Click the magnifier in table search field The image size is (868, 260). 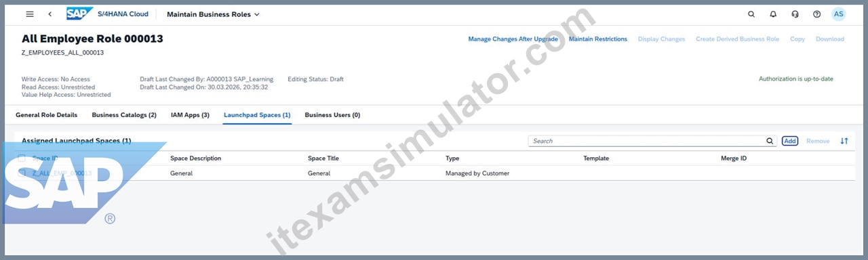point(770,141)
